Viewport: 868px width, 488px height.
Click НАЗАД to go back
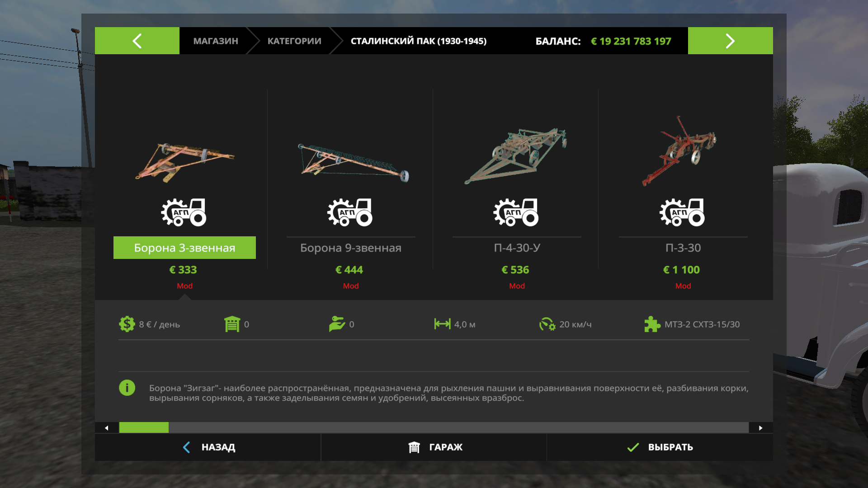(x=208, y=447)
